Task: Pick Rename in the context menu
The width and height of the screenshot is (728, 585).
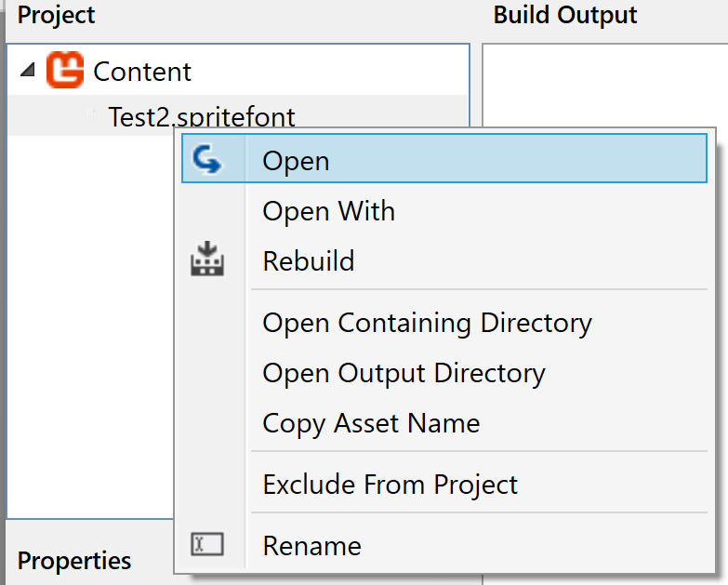Action: point(311,546)
